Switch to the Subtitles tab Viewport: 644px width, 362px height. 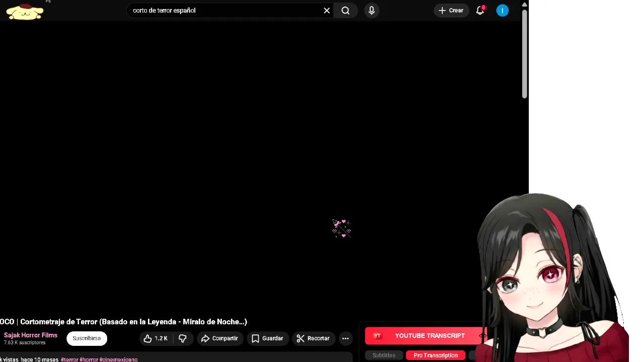click(x=384, y=355)
